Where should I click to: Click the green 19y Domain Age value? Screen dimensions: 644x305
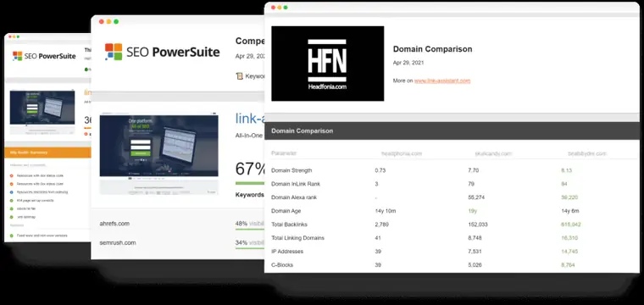click(472, 211)
